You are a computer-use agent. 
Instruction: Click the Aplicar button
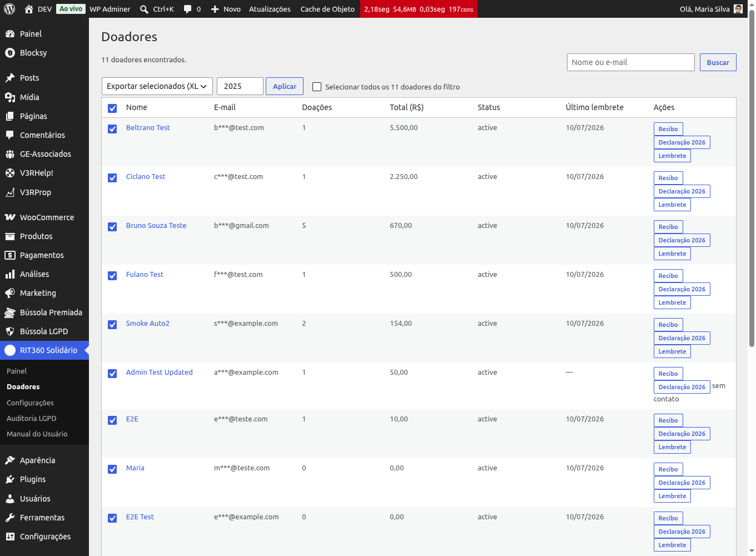(x=285, y=86)
